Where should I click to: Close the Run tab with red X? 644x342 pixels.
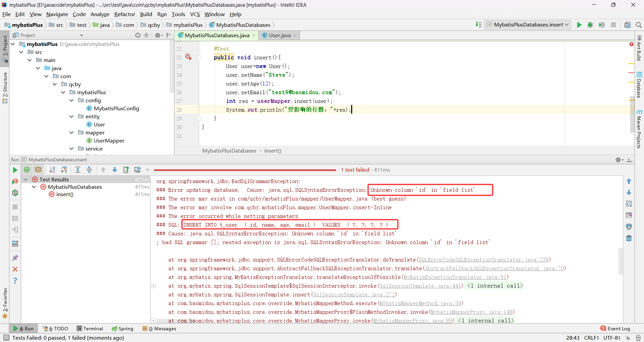(x=15, y=269)
